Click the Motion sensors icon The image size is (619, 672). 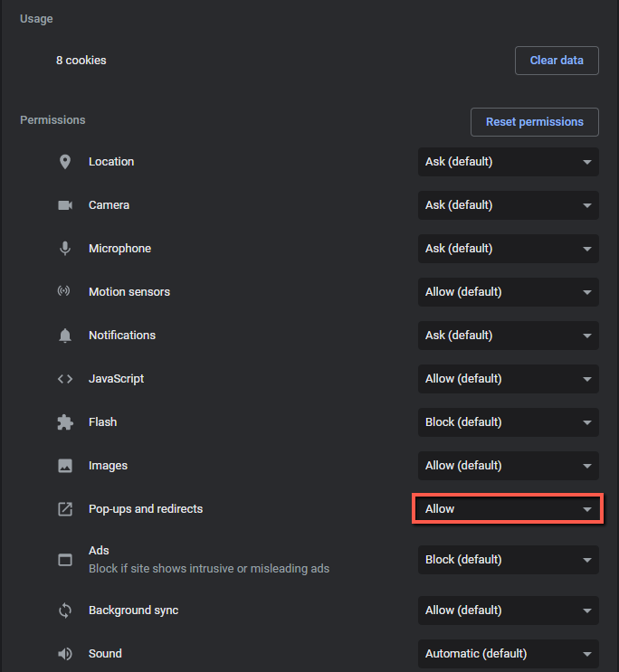coord(64,291)
